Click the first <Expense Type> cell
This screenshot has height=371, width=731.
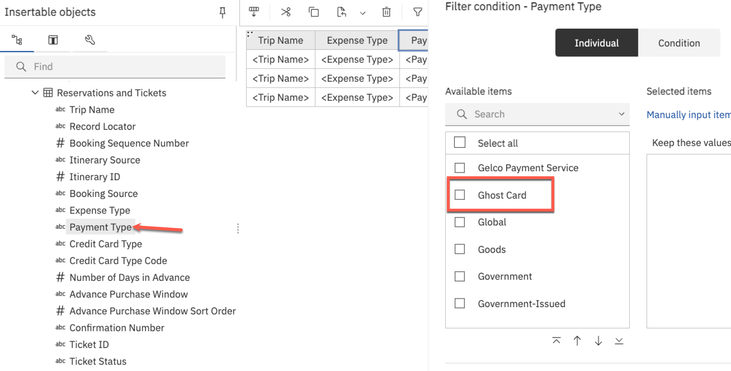(x=357, y=60)
